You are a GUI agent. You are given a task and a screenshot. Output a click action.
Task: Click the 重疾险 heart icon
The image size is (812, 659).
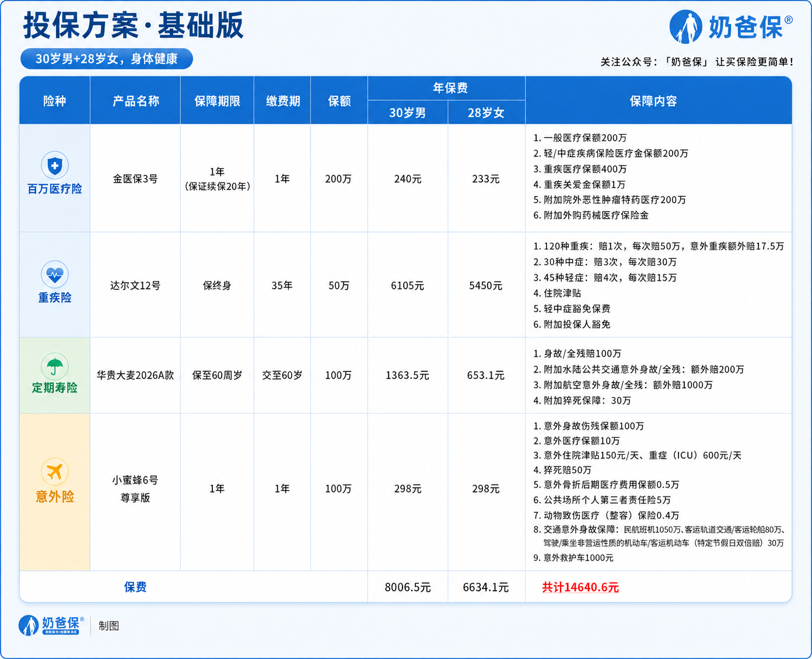[55, 274]
